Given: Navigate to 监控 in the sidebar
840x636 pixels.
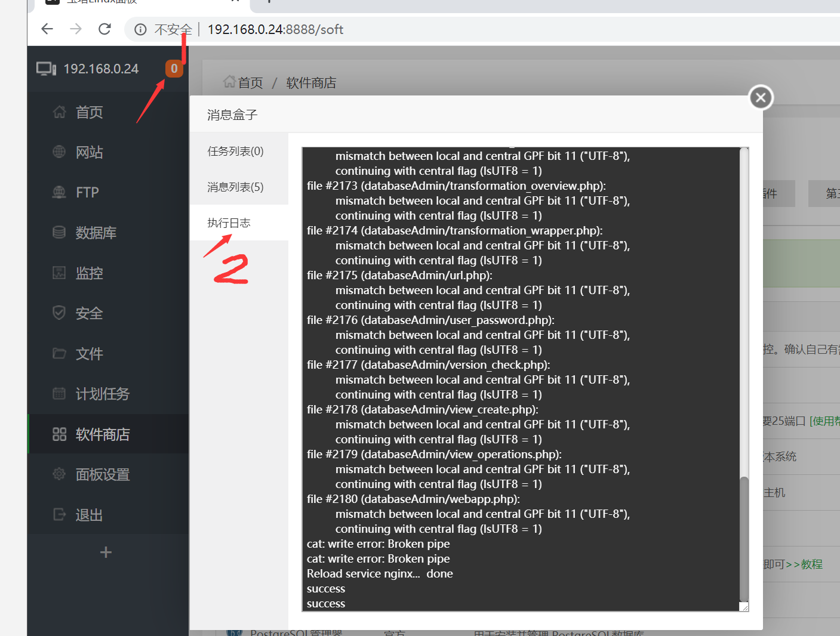Looking at the screenshot, I should tap(90, 273).
